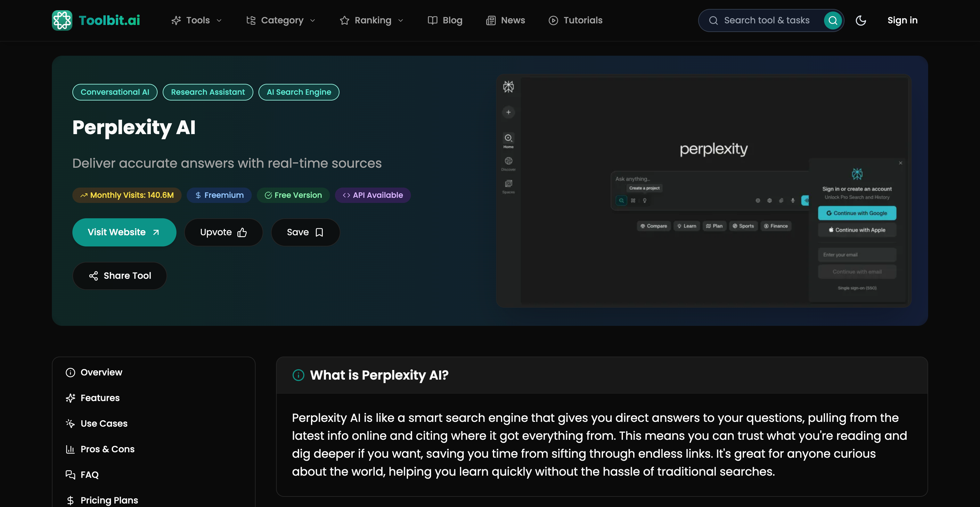The image size is (980, 507).
Task: Click the thumbs-up Upvote button
Action: pos(223,232)
